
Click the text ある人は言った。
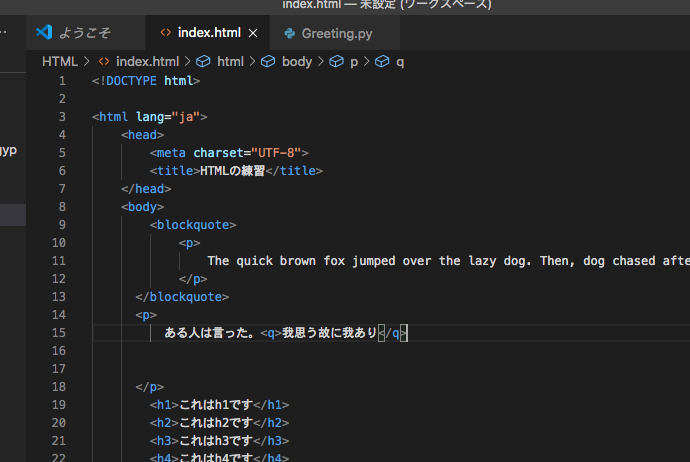(x=209, y=333)
